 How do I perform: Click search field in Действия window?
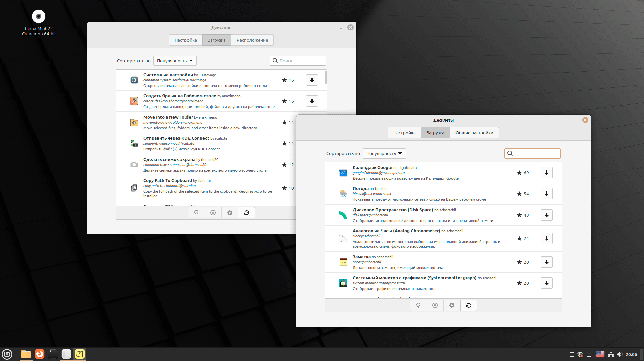click(x=298, y=61)
